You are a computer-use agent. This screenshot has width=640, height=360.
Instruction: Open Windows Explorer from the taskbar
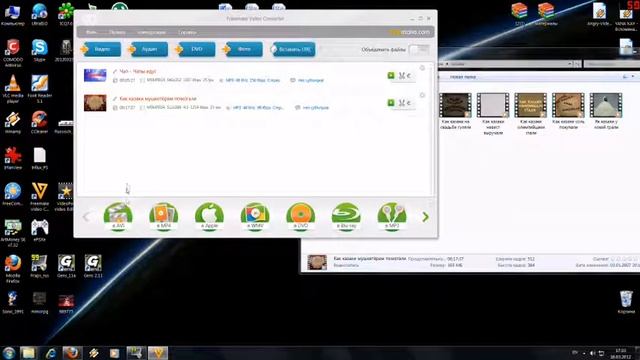(x=28, y=353)
